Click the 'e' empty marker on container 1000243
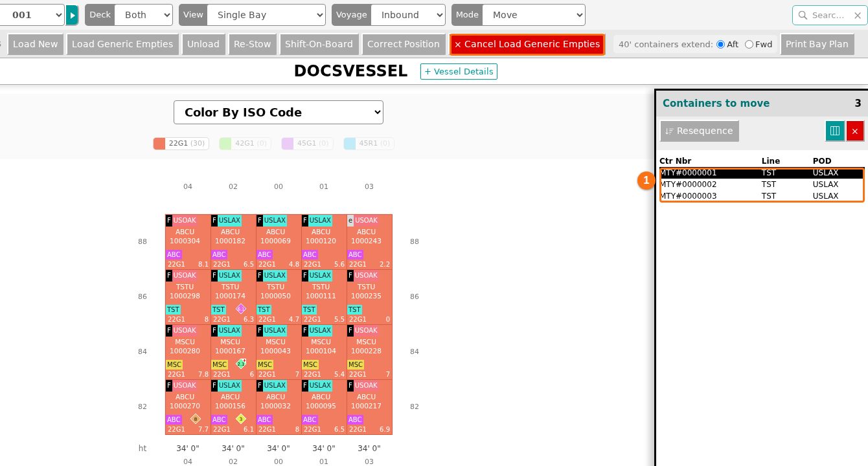Image resolution: width=868 pixels, height=466 pixels. tap(350, 220)
